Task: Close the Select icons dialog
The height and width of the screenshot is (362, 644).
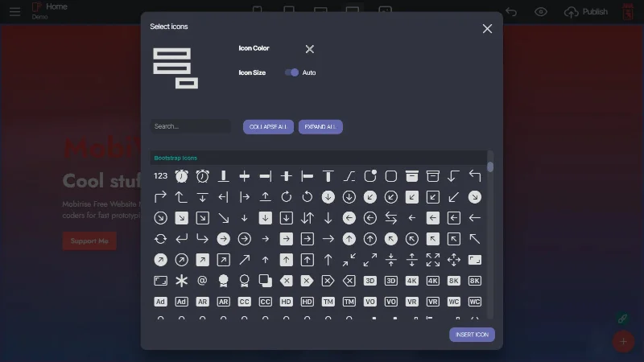Action: [487, 29]
